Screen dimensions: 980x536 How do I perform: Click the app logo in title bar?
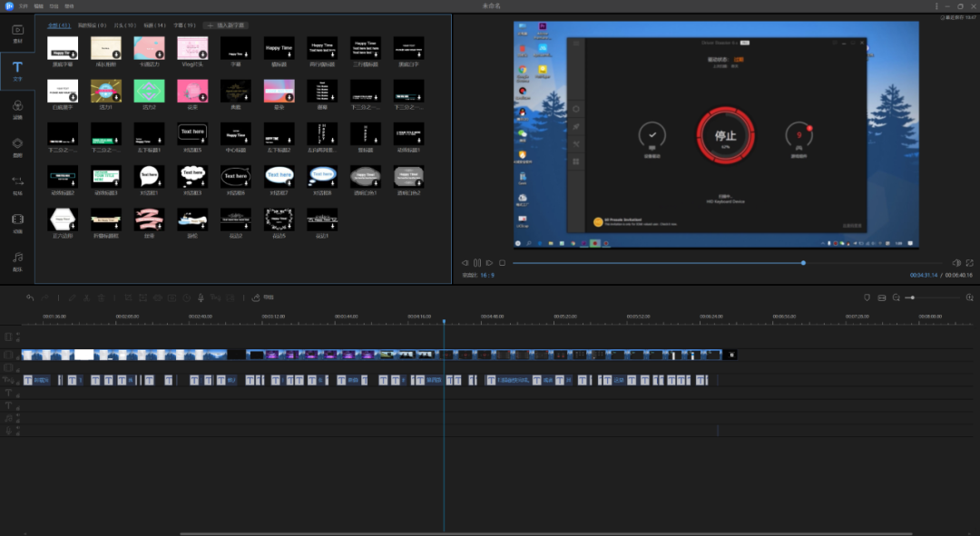[x=9, y=5]
